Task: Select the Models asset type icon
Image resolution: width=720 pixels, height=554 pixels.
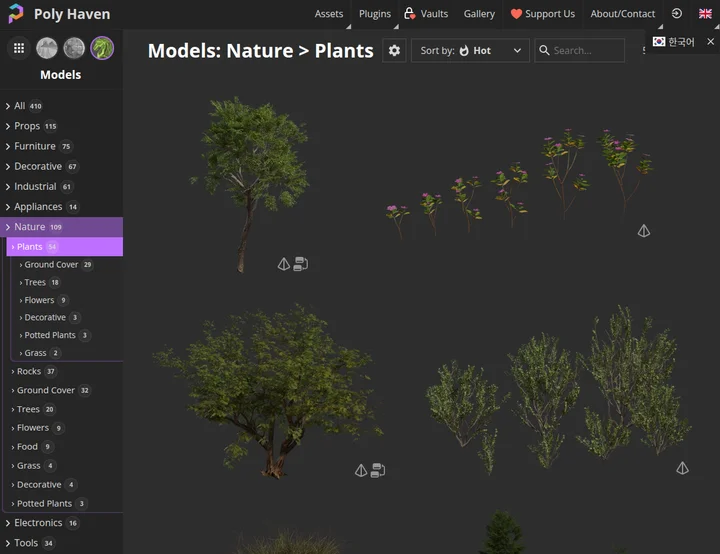Action: (x=102, y=48)
